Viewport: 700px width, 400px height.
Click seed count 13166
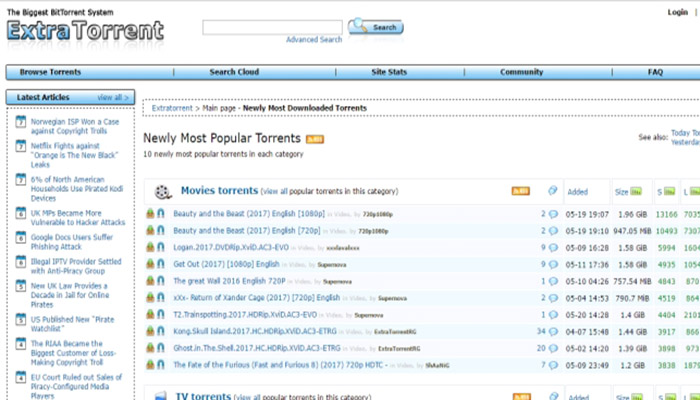[666, 214]
